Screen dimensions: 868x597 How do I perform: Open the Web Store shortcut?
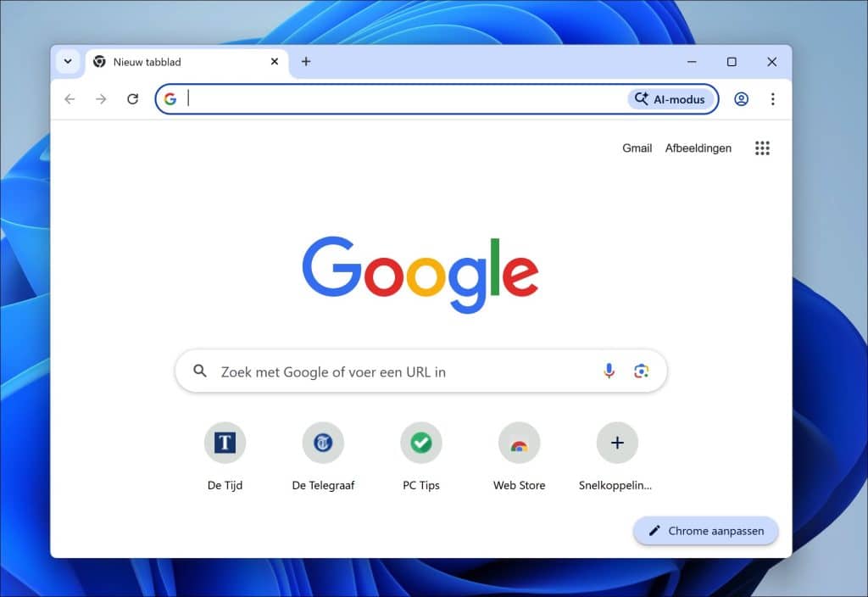(519, 443)
